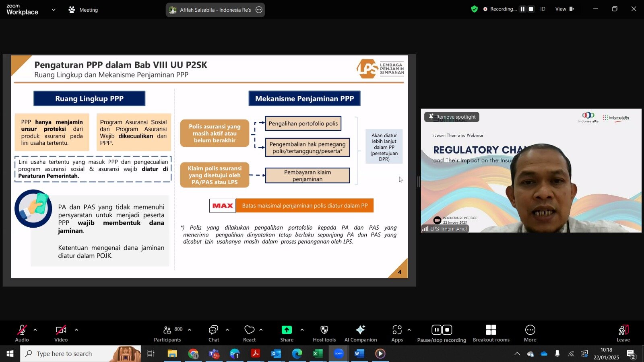Open Microsoft Edge from the taskbar
Image resolution: width=644 pixels, height=362 pixels.
(297, 354)
